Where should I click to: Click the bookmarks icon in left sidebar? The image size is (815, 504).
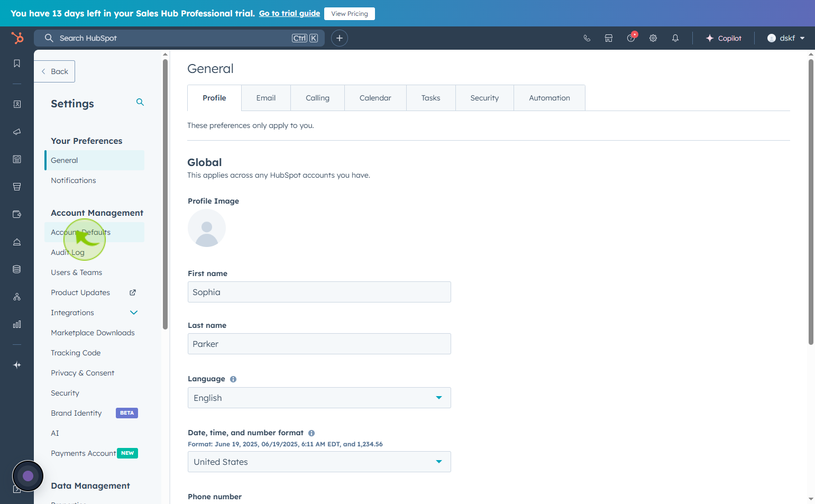tap(17, 63)
